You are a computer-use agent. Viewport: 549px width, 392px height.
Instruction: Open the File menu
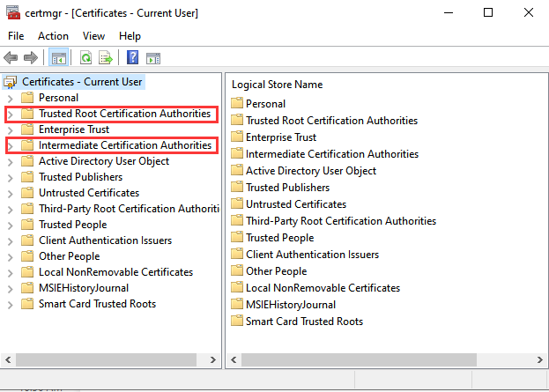pyautogui.click(x=16, y=36)
